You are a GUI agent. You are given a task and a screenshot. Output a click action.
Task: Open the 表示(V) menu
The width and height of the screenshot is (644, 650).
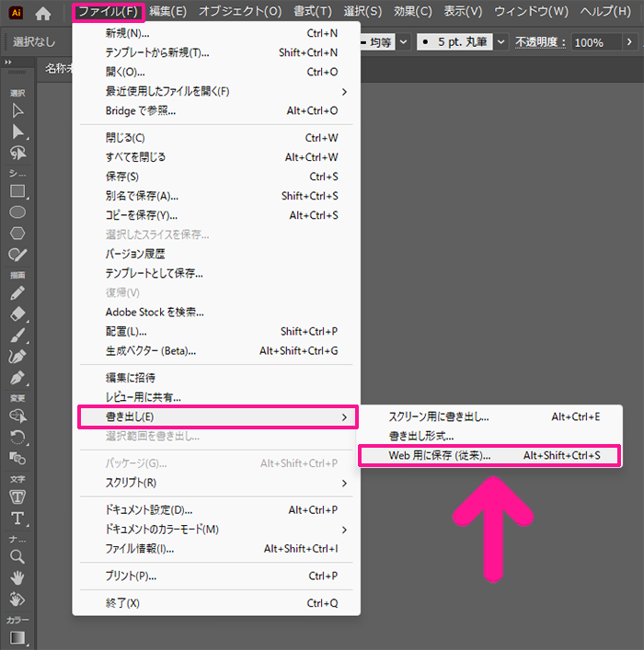click(463, 12)
